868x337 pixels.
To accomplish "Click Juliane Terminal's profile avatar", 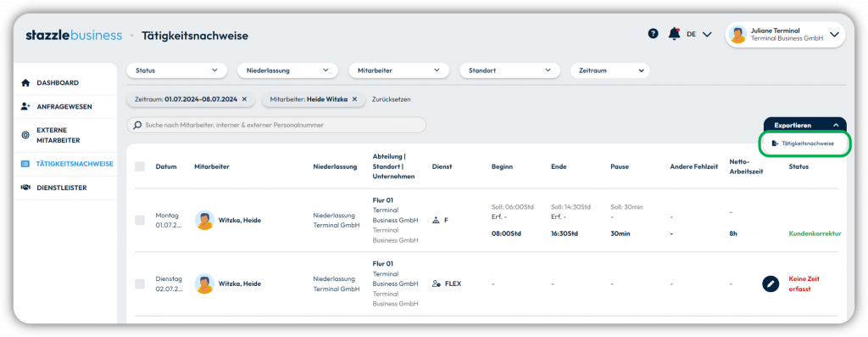I will click(737, 34).
